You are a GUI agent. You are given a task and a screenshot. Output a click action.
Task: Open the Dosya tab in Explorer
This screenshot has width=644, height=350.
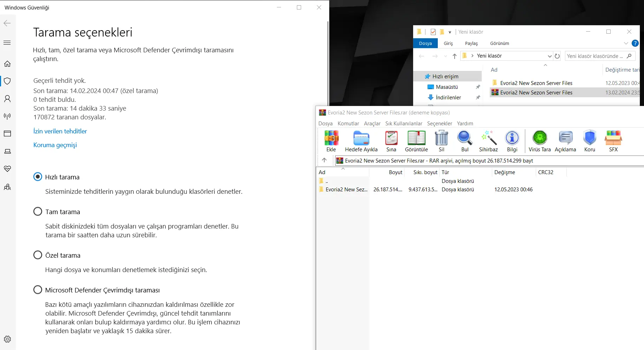click(x=425, y=43)
